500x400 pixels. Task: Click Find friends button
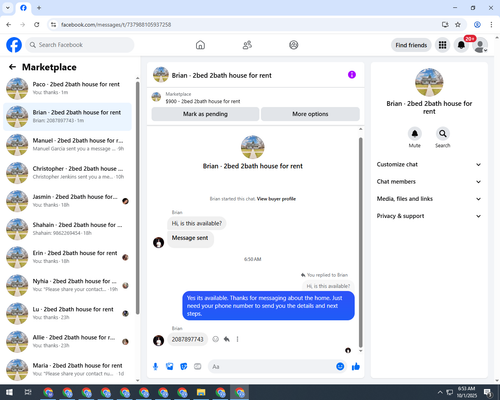pos(411,45)
